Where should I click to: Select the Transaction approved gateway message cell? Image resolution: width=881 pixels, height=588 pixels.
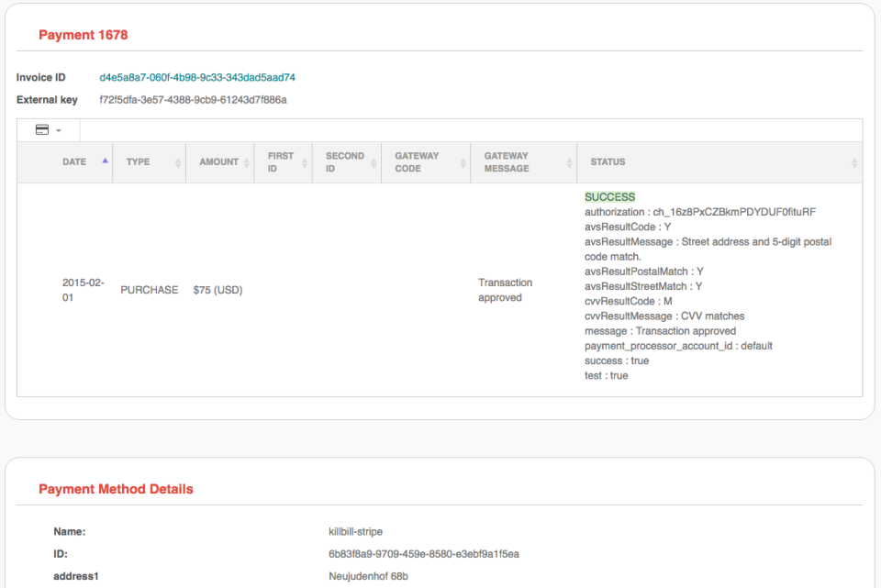(x=505, y=290)
